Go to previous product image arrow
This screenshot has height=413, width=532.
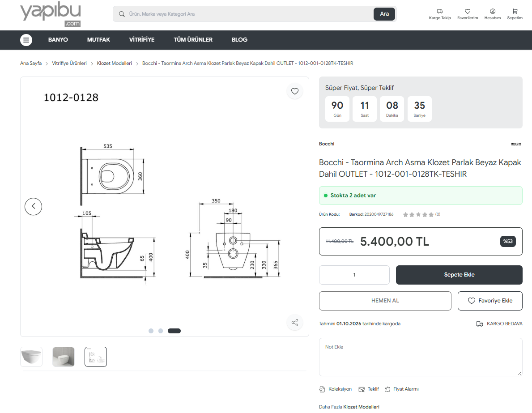point(33,206)
